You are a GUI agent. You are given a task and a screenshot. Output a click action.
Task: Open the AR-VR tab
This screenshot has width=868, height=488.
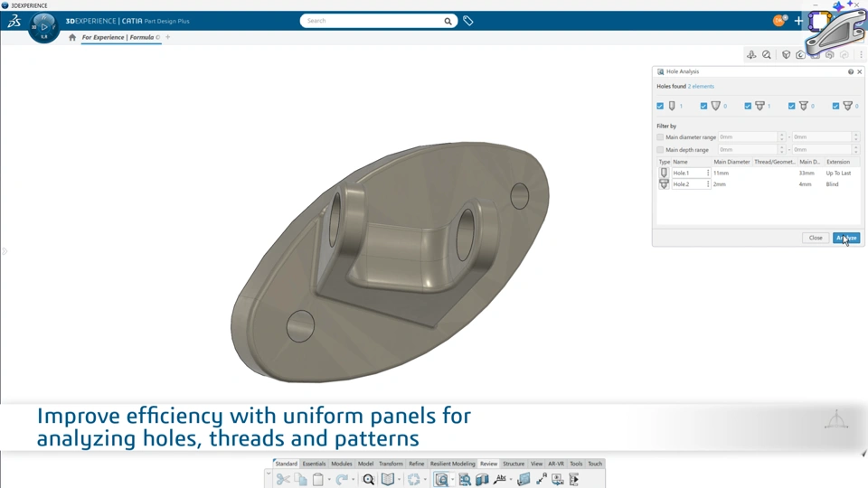click(556, 464)
